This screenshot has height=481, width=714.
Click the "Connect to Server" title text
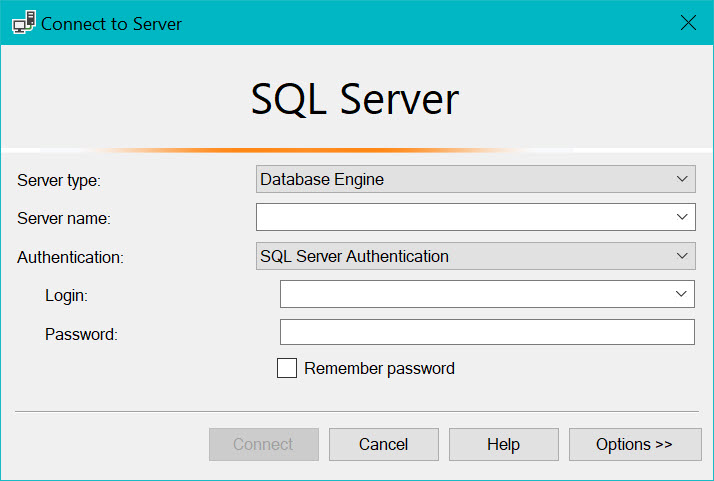click(x=111, y=23)
